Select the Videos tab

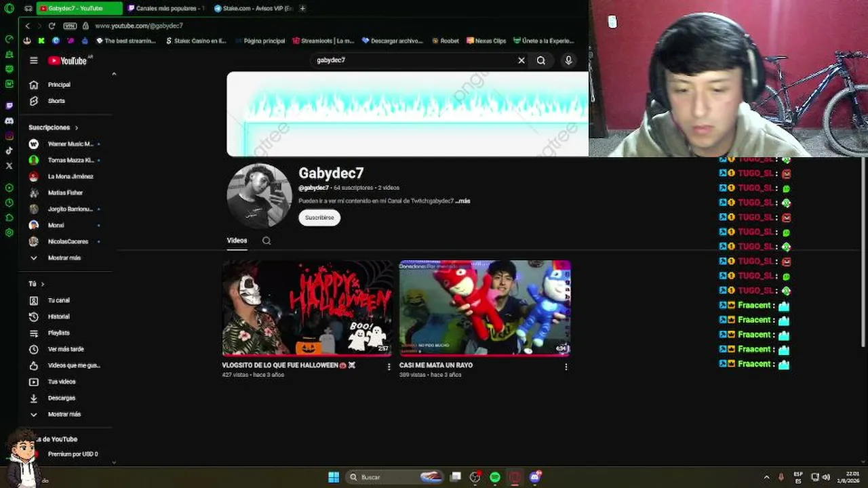click(x=237, y=241)
